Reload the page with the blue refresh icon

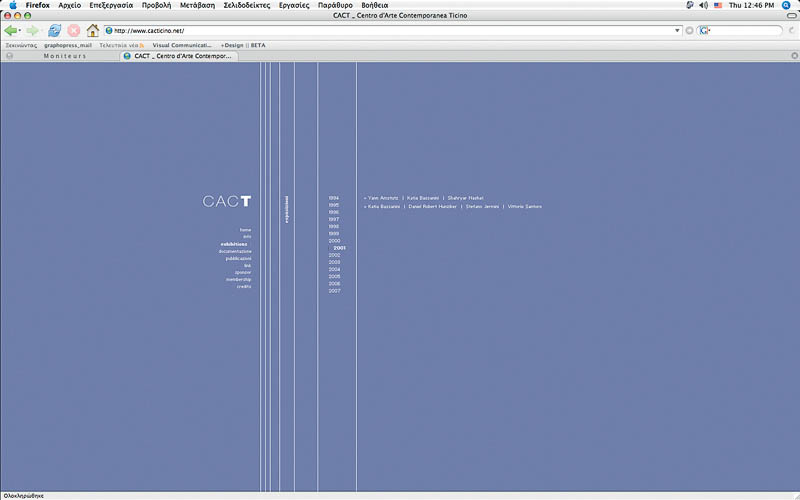(55, 31)
